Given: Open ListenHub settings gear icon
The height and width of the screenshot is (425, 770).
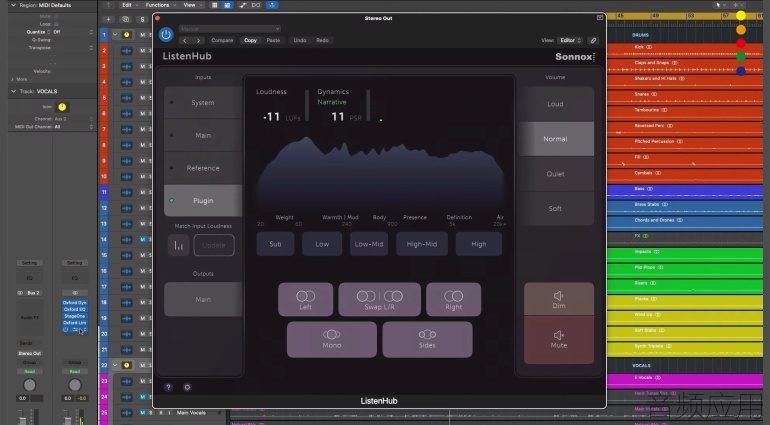Looking at the screenshot, I should (187, 387).
